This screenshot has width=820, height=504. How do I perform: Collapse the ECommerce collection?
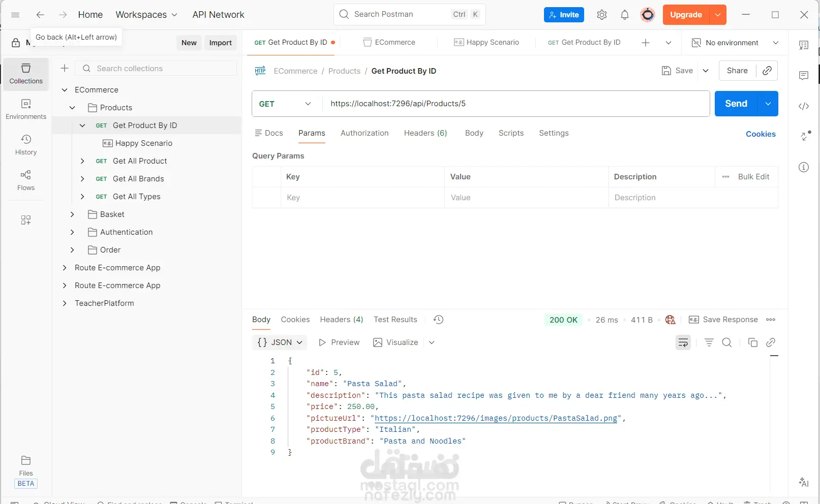click(x=65, y=90)
